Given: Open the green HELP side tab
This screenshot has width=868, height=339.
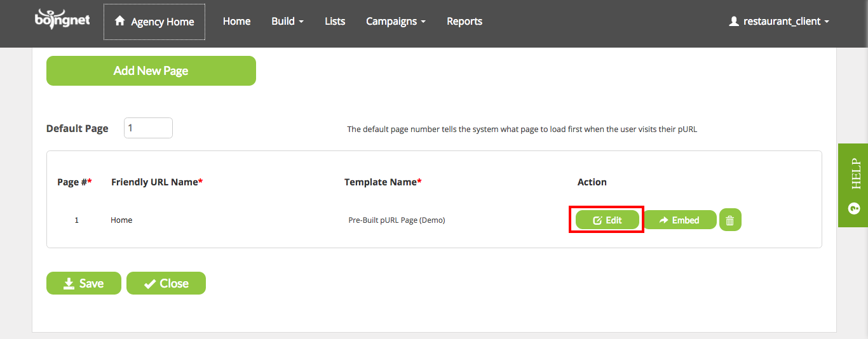Looking at the screenshot, I should [853, 185].
